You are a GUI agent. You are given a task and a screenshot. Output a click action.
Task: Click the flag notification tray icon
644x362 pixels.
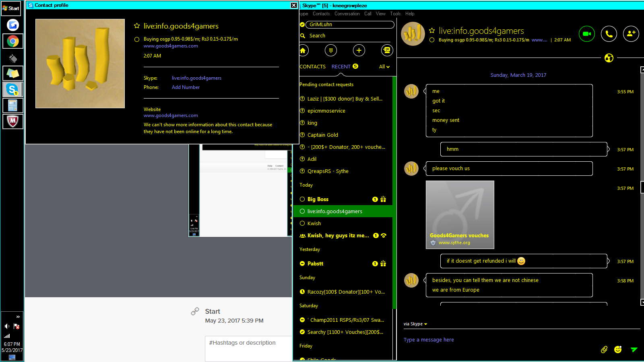(x=17, y=326)
